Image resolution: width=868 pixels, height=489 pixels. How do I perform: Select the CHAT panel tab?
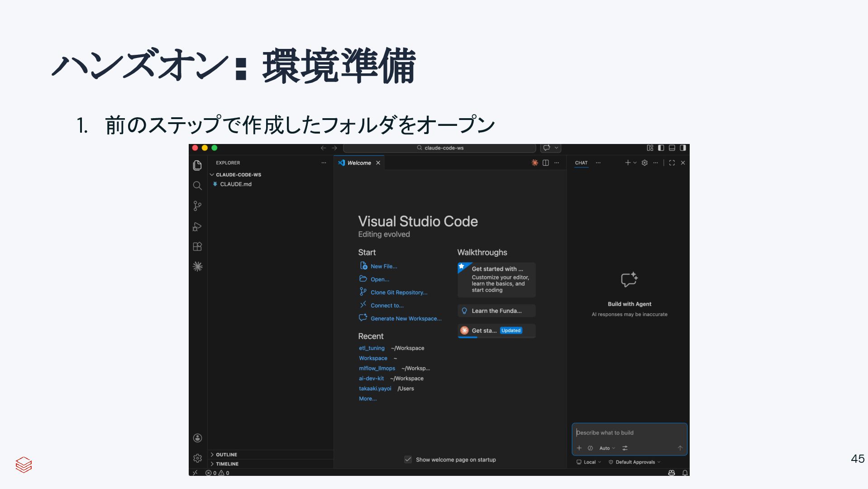(581, 163)
